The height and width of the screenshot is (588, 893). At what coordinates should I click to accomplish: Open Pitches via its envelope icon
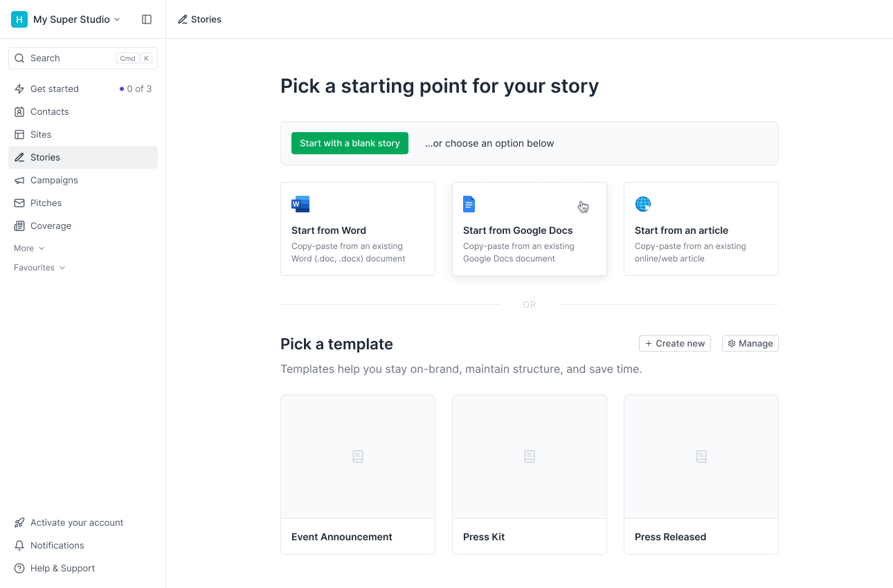tap(19, 203)
